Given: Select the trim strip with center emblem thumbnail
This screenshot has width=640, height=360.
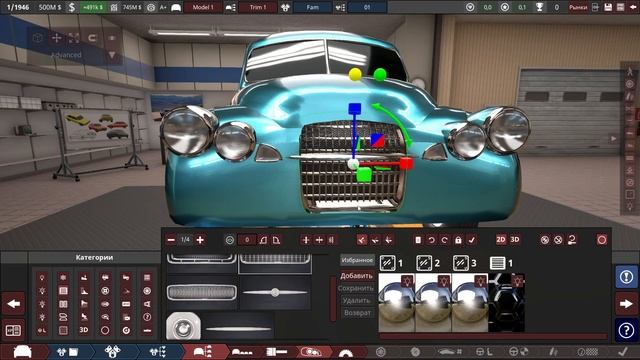Looking at the screenshot, I should pos(275,293).
